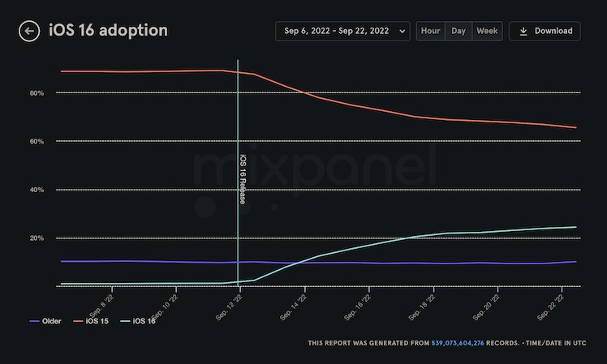Image resolution: width=607 pixels, height=364 pixels.
Task: Choose the Week granularity option
Action: click(x=487, y=32)
